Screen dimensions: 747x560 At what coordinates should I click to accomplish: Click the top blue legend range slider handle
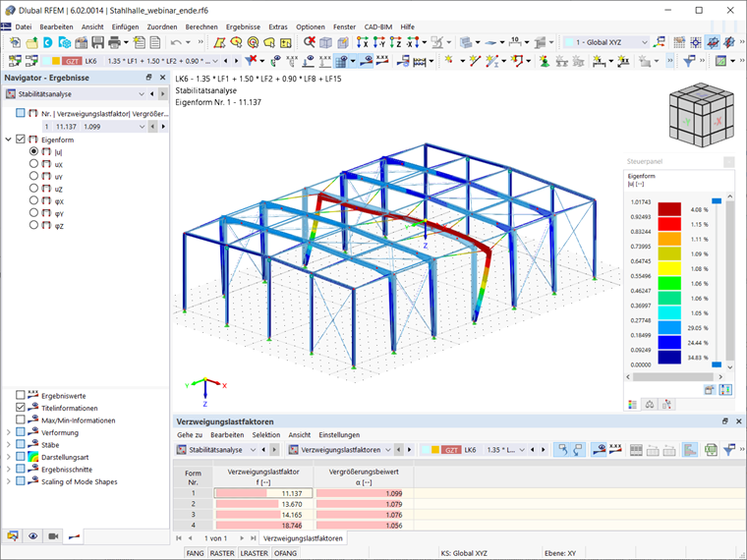click(x=717, y=201)
